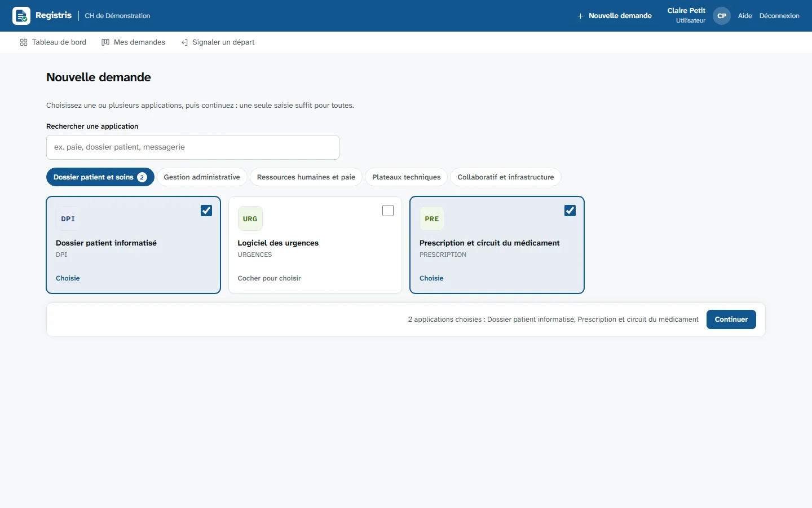Viewport: 812px width, 508px height.
Task: Click the 2 applications choisies summary
Action: point(553,319)
